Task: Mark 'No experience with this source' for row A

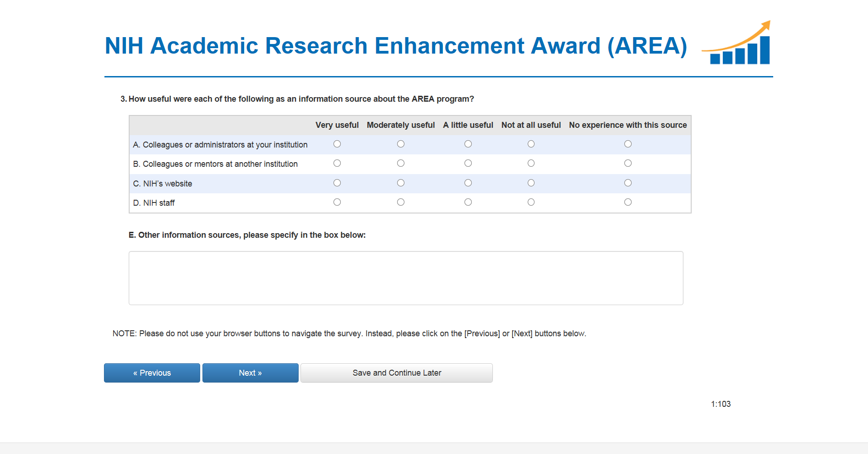Action: point(628,144)
